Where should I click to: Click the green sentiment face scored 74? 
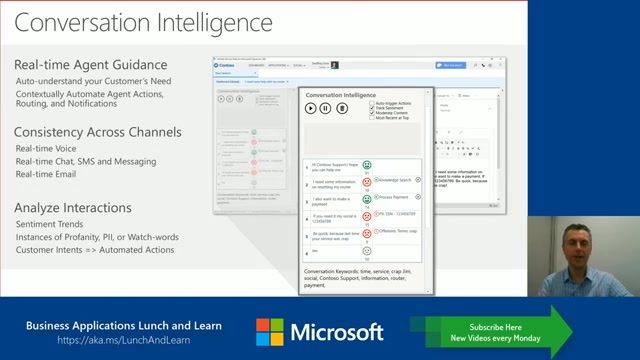click(x=367, y=199)
